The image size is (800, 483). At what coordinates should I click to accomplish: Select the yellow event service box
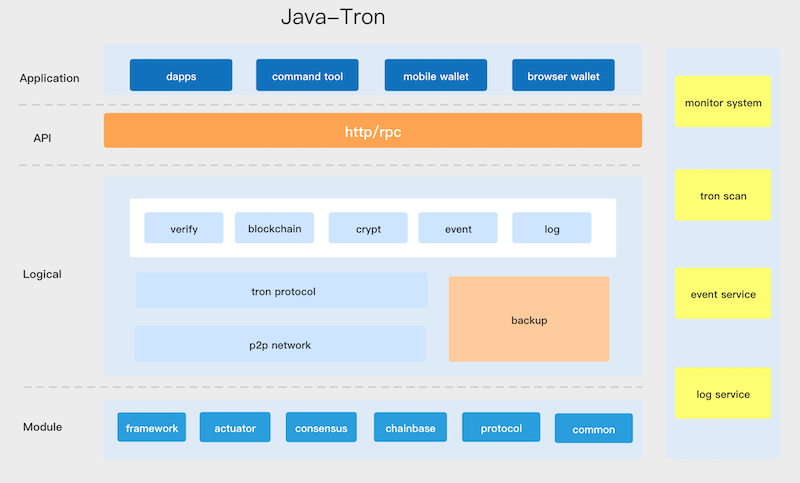pos(723,293)
